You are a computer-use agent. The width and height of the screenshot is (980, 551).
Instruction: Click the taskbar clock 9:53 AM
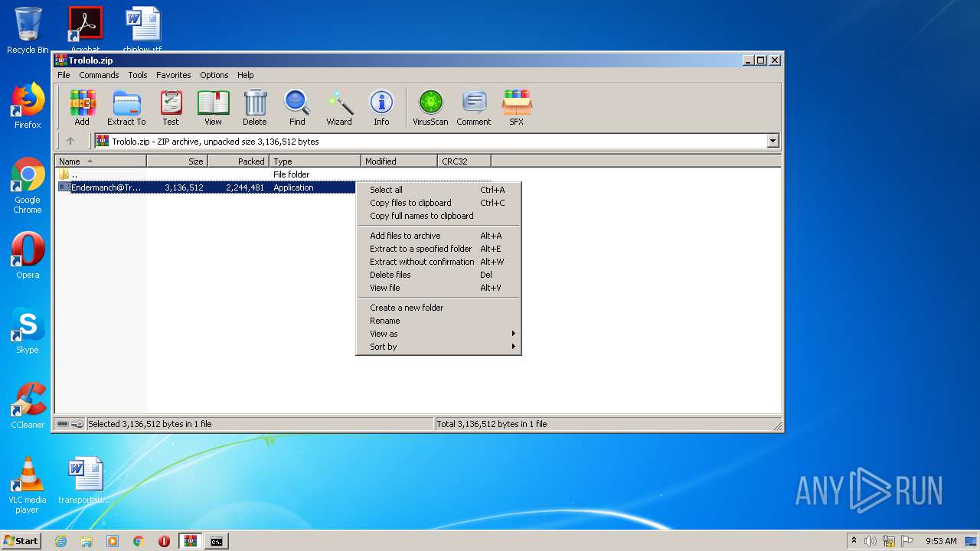pos(941,541)
